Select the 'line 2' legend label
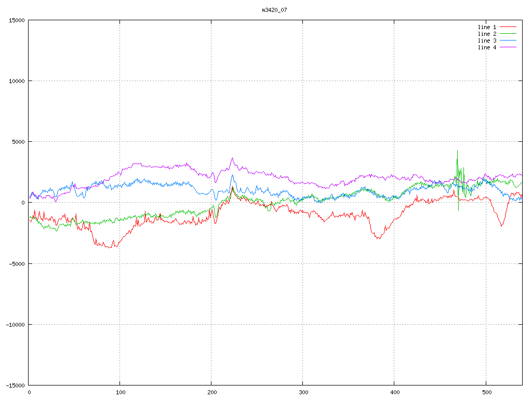Screen dimensions: 532x399 coord(487,34)
